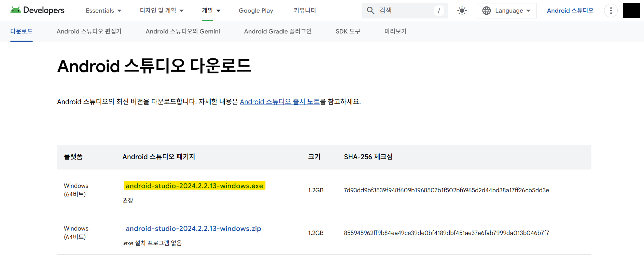Expand the 디자인 및 계획 dropdown
Screen dimensions: 644x263
tap(162, 11)
